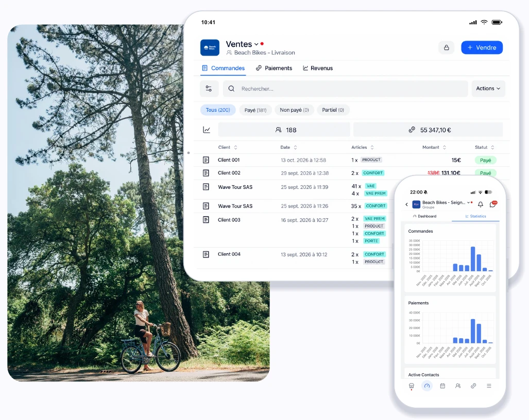Click the PRODUCT tag in Client 001 row
The height and width of the screenshot is (420, 529).
(x=371, y=160)
